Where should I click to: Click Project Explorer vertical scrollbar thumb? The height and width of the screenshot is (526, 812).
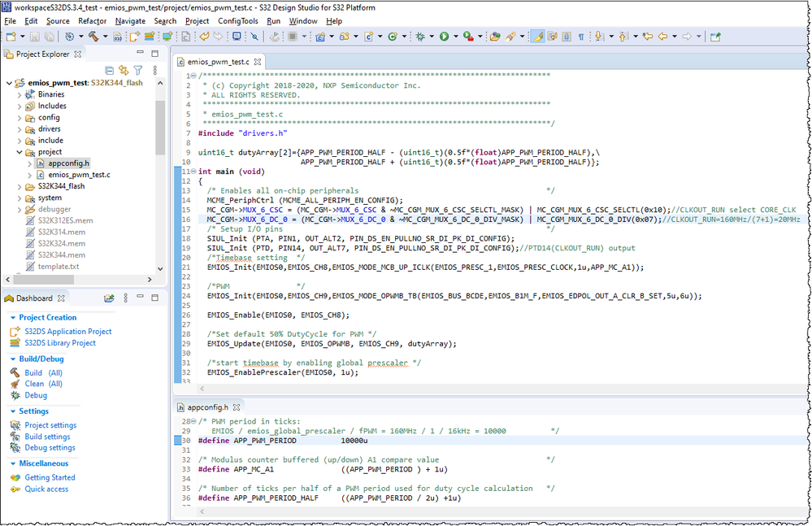160,128
